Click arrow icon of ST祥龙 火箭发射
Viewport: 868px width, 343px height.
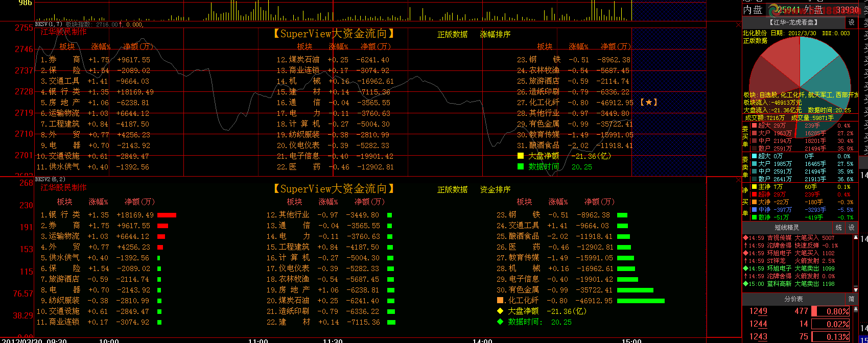pyautogui.click(x=746, y=261)
